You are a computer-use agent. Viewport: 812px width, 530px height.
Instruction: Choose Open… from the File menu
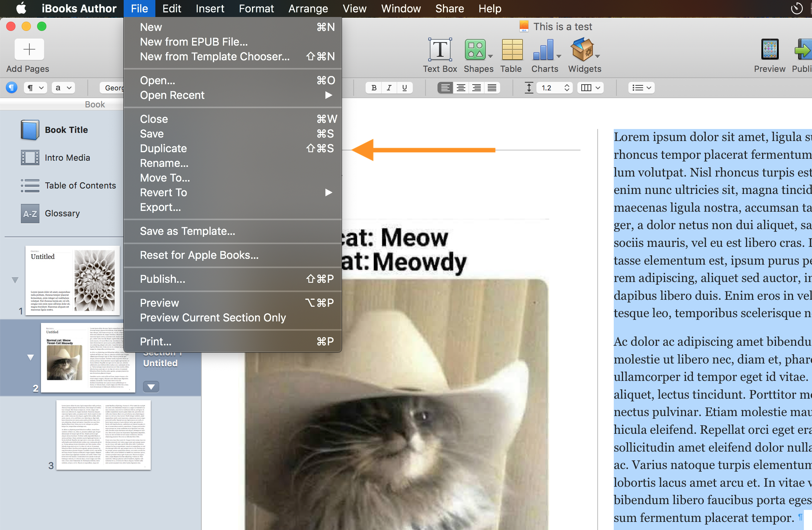click(x=233, y=80)
